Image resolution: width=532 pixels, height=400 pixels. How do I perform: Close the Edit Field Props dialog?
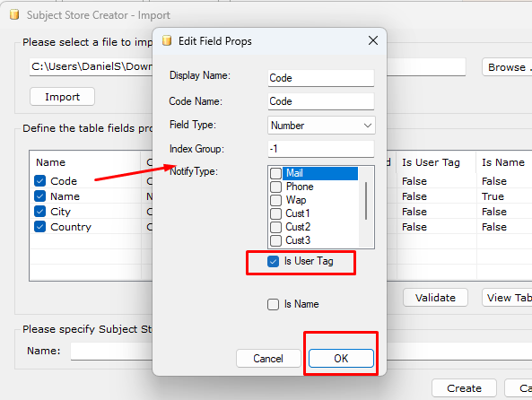pyautogui.click(x=373, y=40)
